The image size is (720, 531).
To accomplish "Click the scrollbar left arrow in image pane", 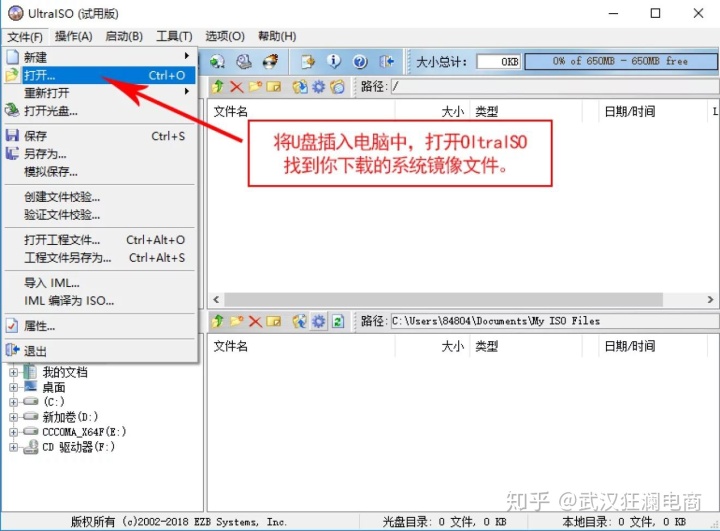I will point(216,299).
